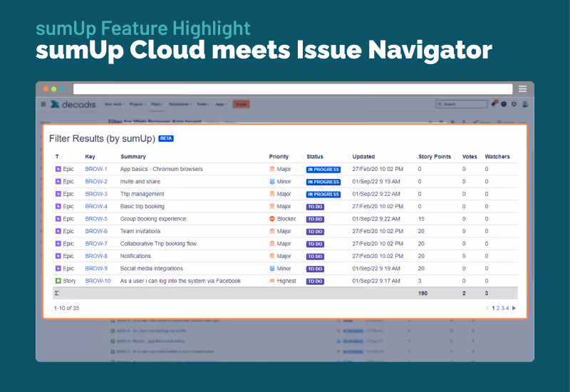Click TO DO status of BROW-4
570x392 pixels.
pyautogui.click(x=315, y=207)
